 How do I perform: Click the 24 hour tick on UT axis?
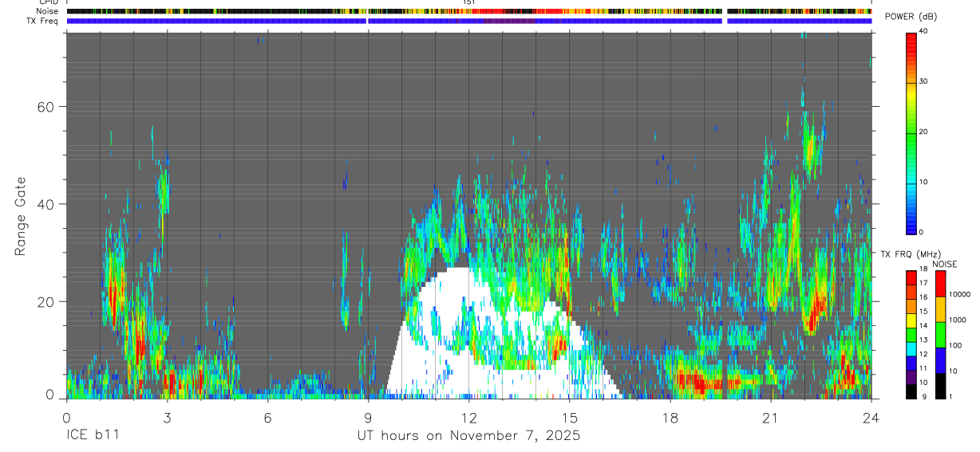point(871,417)
